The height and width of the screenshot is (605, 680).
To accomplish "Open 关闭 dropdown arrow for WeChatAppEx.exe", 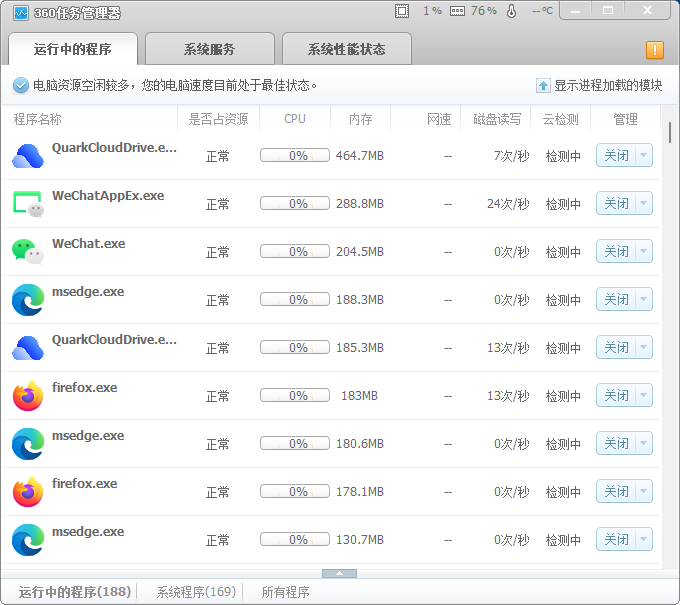I will click(644, 203).
